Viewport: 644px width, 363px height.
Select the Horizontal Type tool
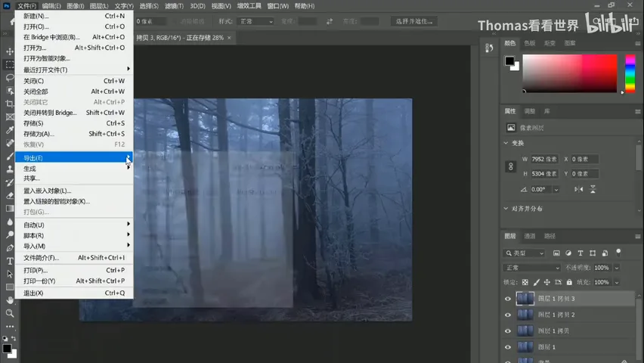[9, 261]
